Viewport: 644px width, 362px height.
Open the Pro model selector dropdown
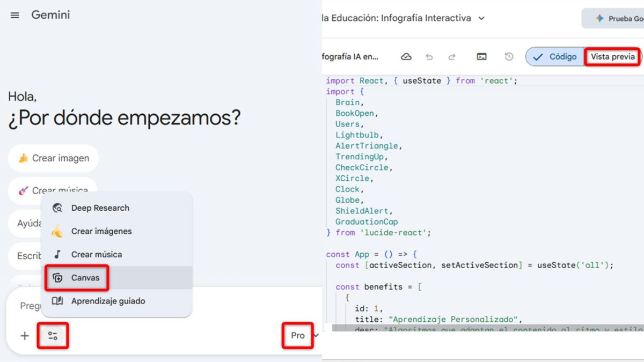304,336
